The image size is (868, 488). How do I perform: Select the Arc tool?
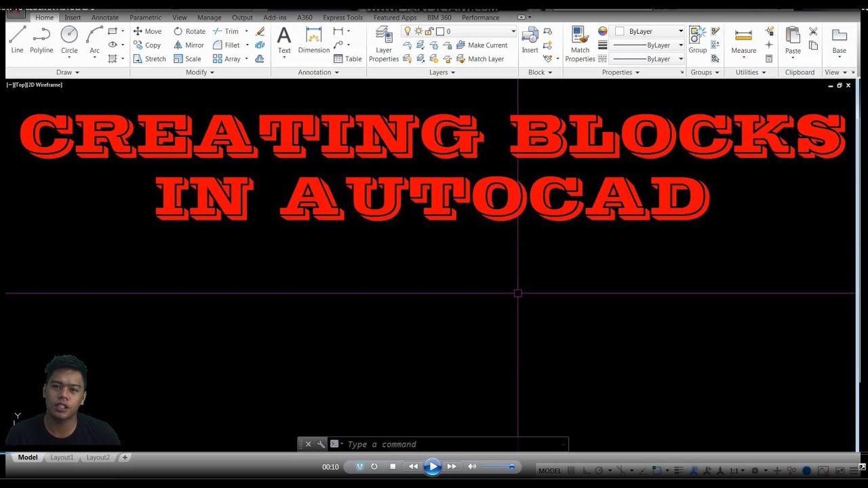coord(94,39)
